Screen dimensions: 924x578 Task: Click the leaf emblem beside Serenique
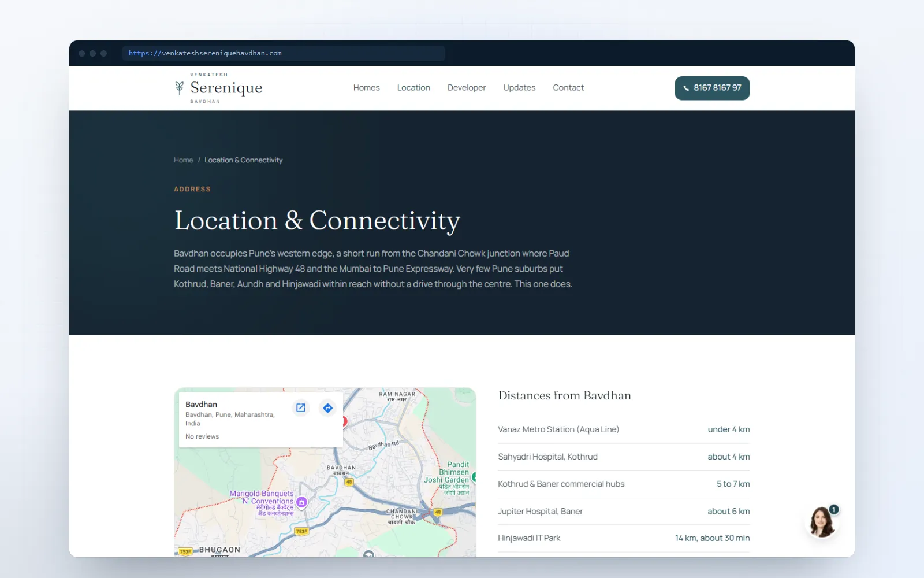pos(180,88)
